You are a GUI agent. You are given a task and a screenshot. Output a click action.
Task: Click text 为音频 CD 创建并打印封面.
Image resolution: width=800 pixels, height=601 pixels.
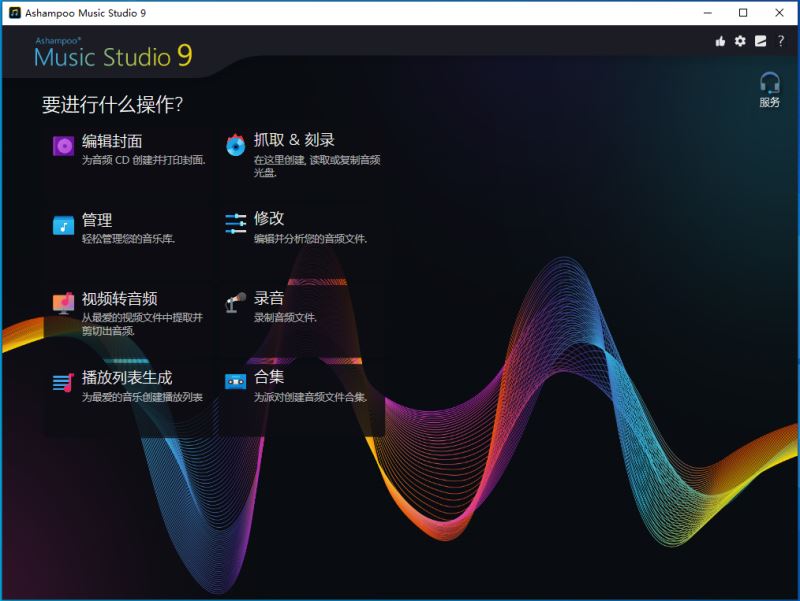(x=143, y=160)
